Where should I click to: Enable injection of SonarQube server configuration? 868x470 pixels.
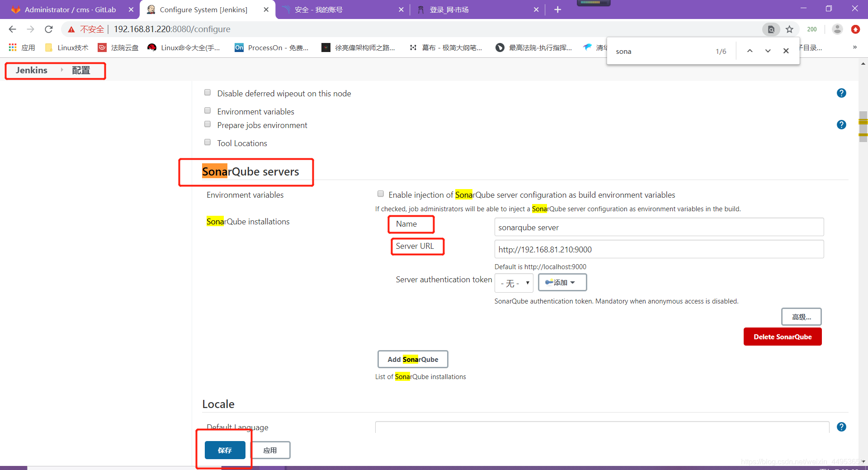381,194
